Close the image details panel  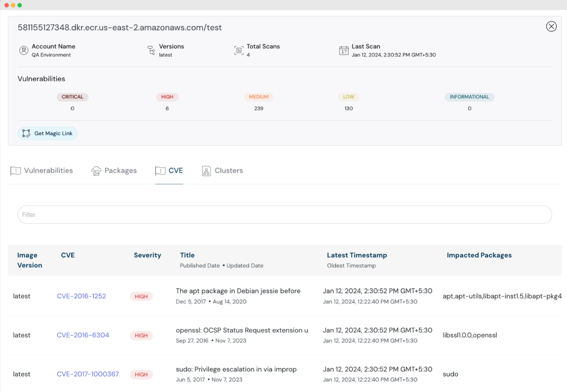click(551, 26)
